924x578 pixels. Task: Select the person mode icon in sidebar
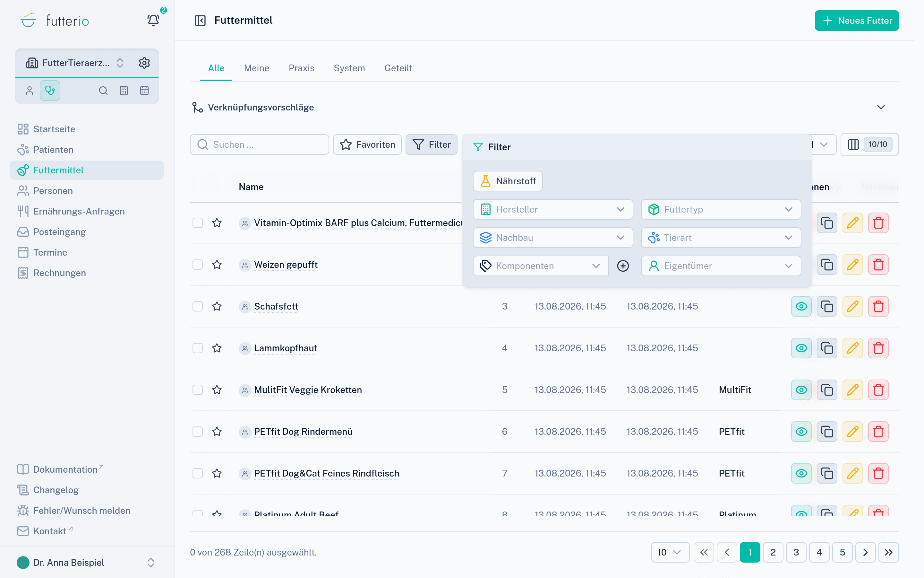tap(30, 91)
